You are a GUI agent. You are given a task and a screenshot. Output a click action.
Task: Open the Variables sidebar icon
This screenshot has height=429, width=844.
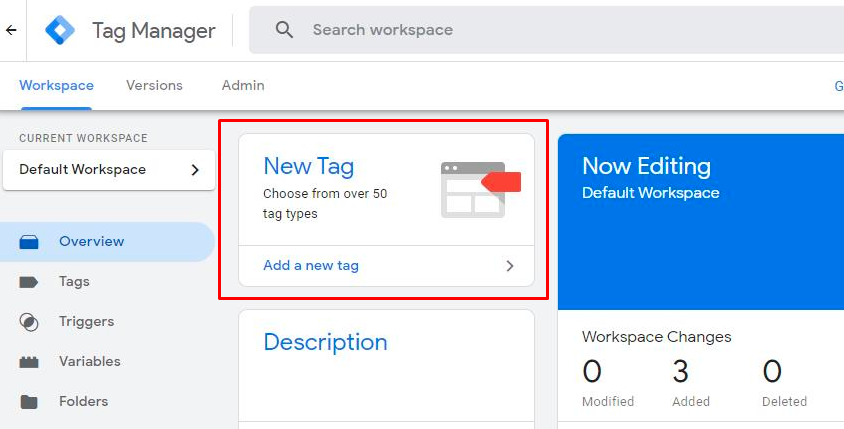(x=29, y=362)
